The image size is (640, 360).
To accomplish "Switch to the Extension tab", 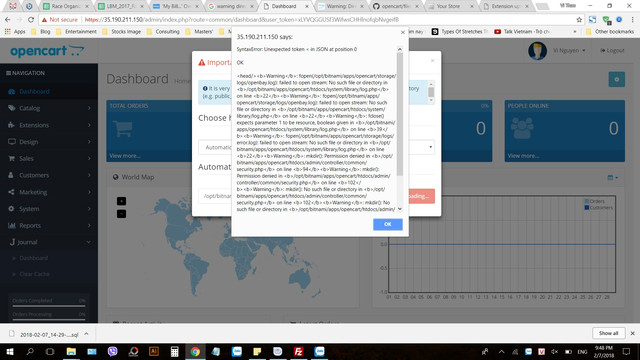I will click(505, 6).
